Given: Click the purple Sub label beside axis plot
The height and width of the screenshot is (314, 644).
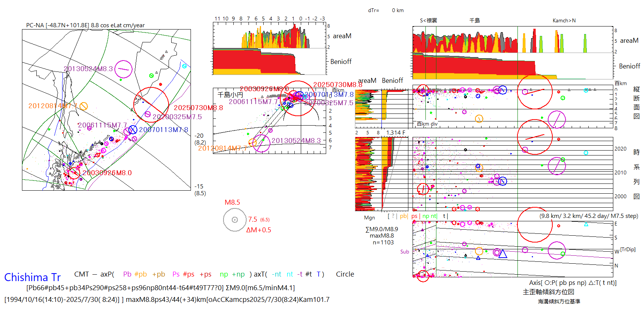Looking at the screenshot, I should pyautogui.click(x=404, y=252).
